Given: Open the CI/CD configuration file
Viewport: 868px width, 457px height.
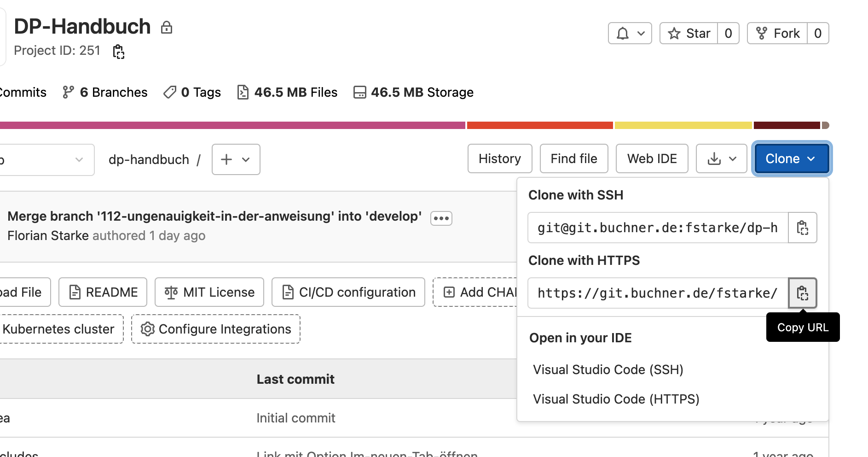Looking at the screenshot, I should point(348,293).
